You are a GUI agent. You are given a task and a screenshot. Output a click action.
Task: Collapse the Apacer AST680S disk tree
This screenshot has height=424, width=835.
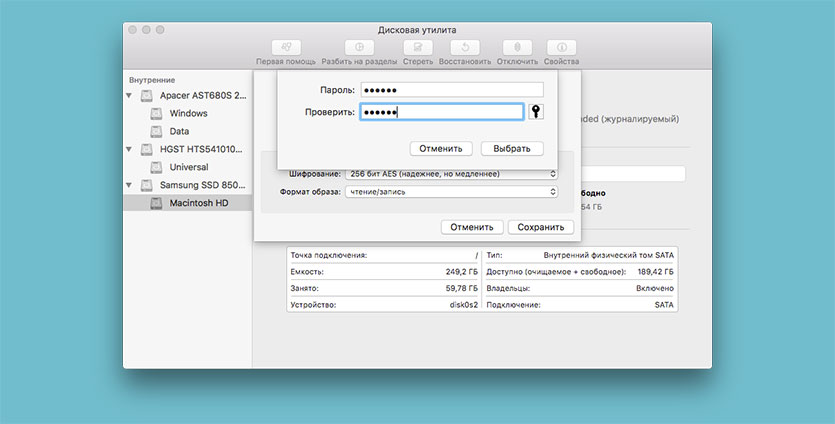(130, 96)
